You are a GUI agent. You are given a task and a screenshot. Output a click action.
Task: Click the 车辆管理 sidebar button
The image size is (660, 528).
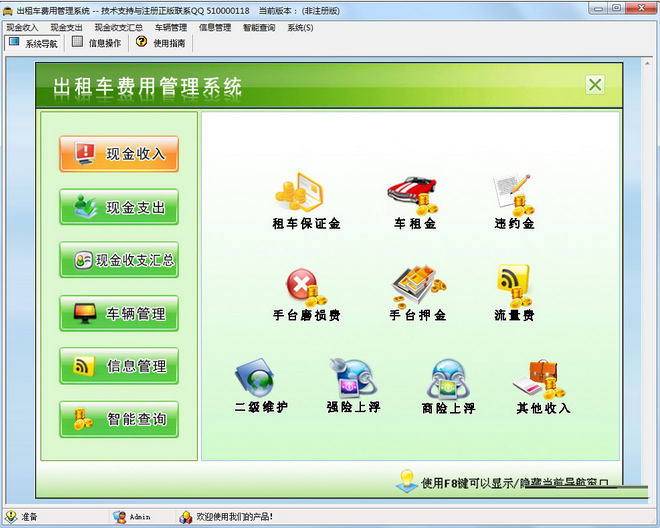119,313
